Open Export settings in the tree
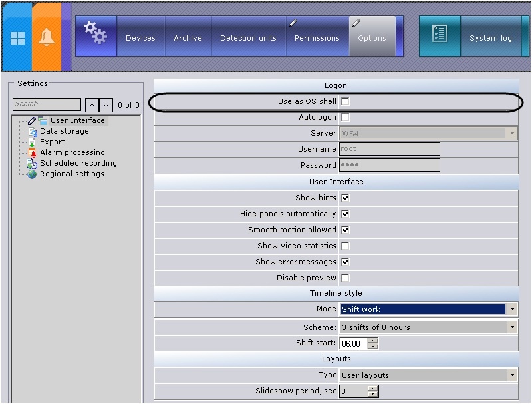 pyautogui.click(x=52, y=142)
